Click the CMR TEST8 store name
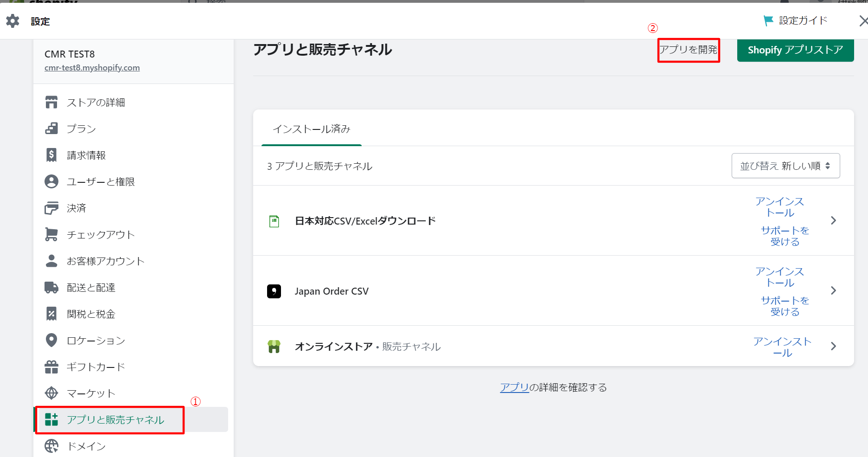Viewport: 868px width, 457px height. coord(70,54)
